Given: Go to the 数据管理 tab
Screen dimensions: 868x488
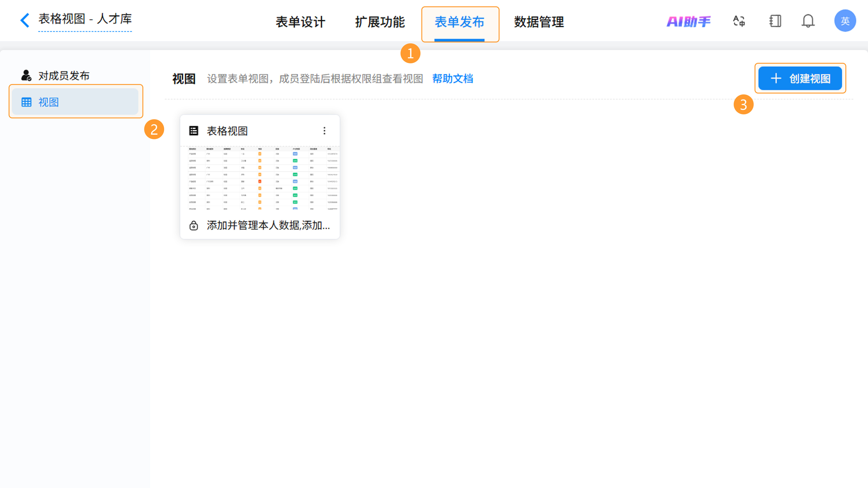Looking at the screenshot, I should point(538,22).
